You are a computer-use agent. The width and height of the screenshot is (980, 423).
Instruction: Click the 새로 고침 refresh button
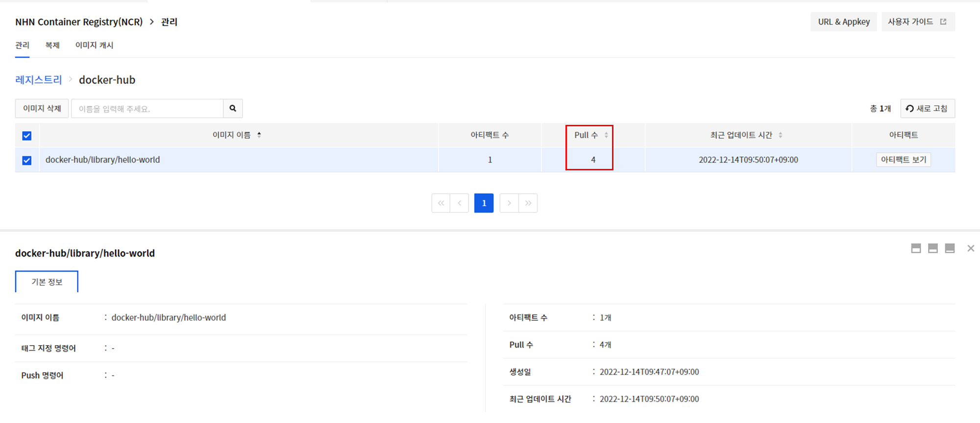[927, 108]
